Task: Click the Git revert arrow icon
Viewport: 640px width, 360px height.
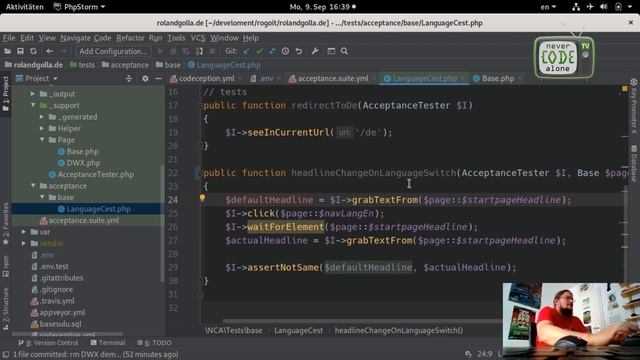Action: pyautogui.click(x=299, y=51)
